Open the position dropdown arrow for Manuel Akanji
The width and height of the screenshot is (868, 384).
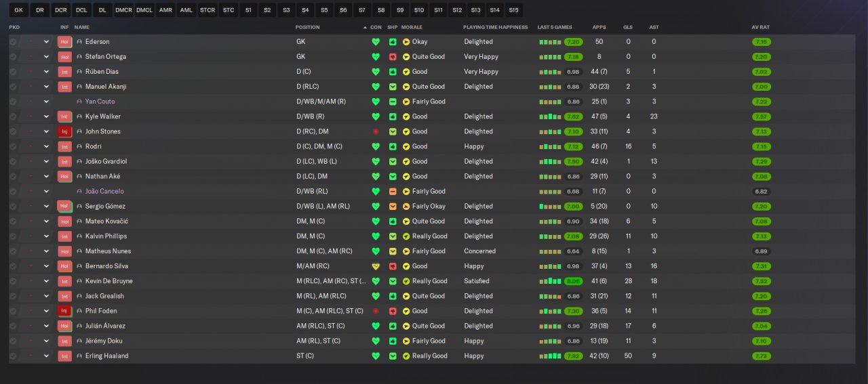tap(46, 87)
